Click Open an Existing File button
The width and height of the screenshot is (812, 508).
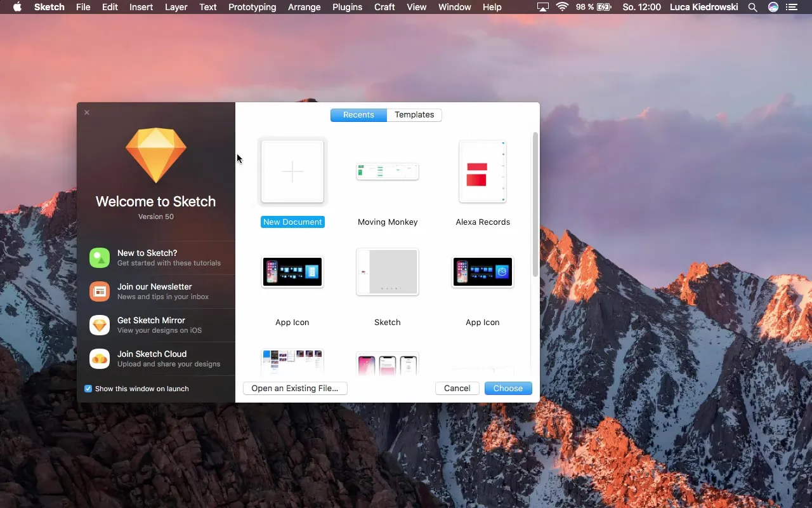295,388
